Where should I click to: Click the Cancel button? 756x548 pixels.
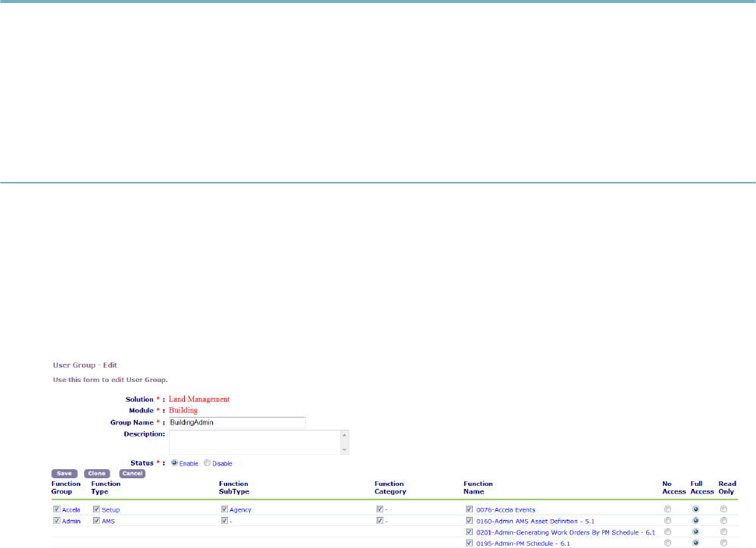tap(132, 474)
